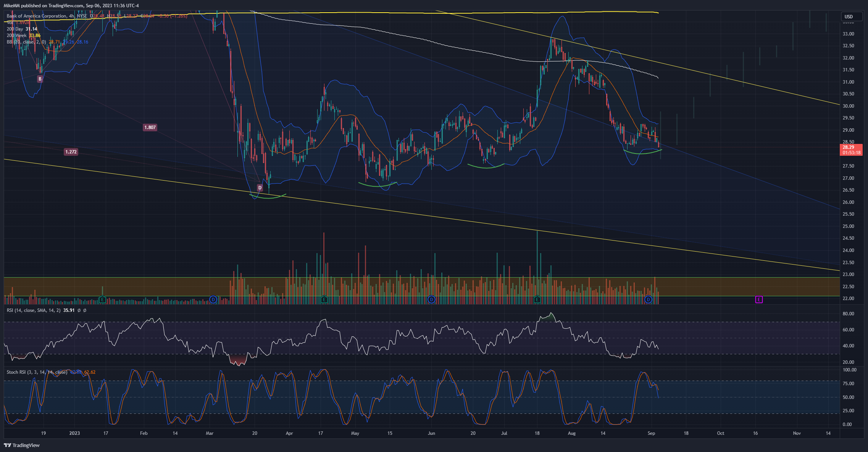868x452 pixels.
Task: Click the Aug label on time axis
Action: tap(571, 433)
